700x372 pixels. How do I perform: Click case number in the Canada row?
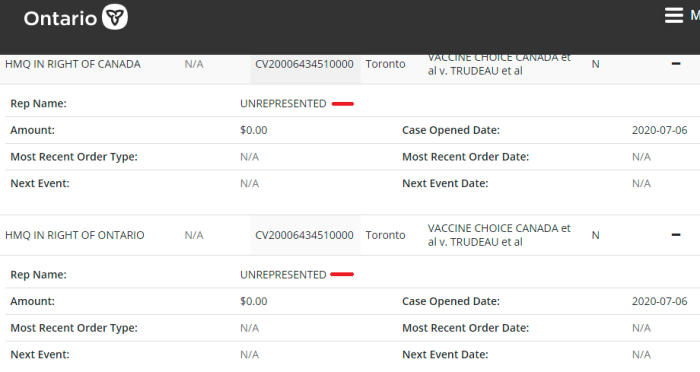[304, 64]
